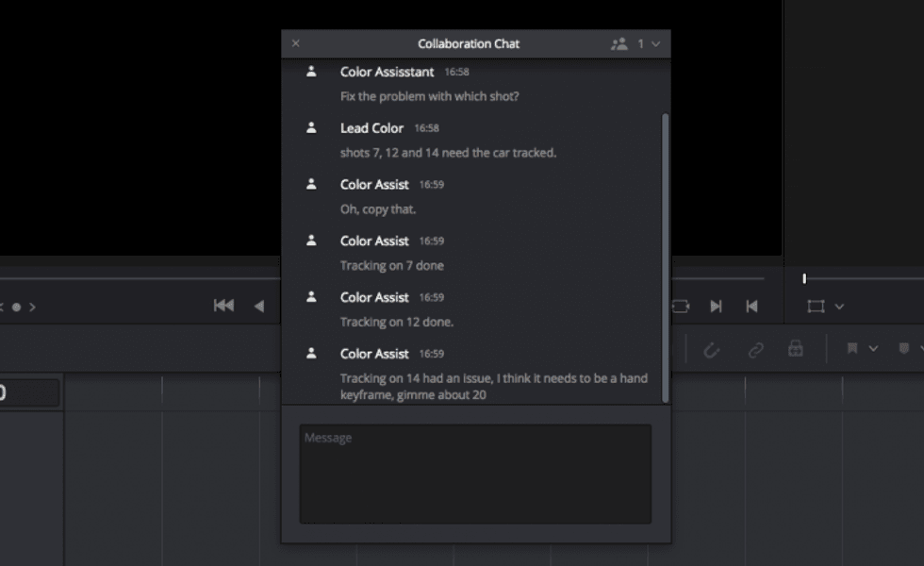Click avatar beside "Oh, copy that." message
This screenshot has height=566, width=924.
(x=311, y=184)
